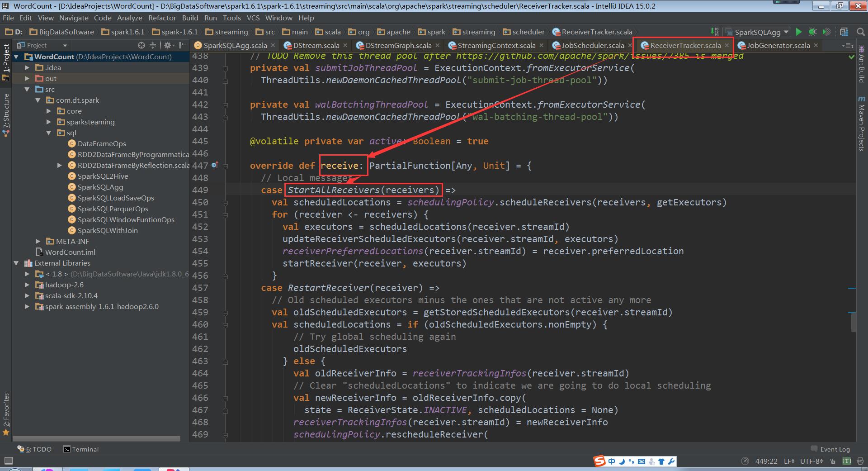Open the 7: Structure side tab

(6, 115)
